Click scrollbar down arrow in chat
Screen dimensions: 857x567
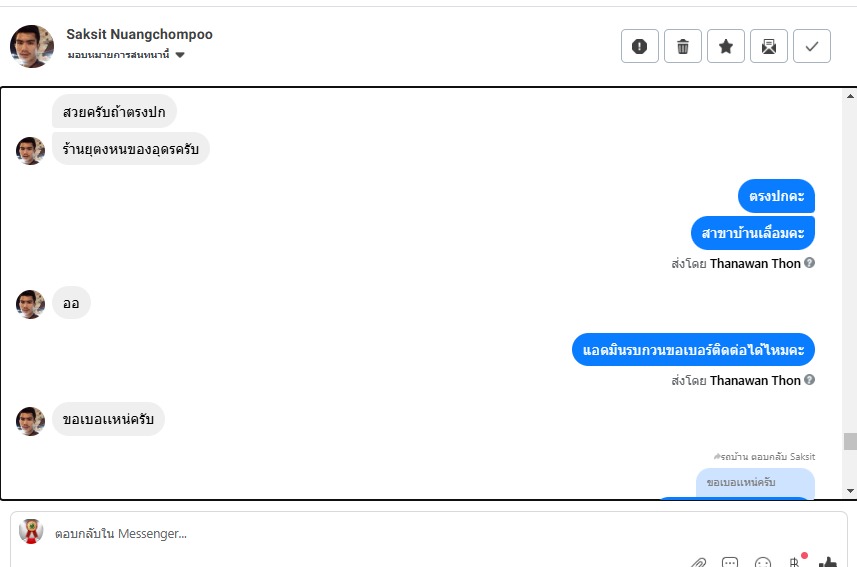(x=850, y=490)
